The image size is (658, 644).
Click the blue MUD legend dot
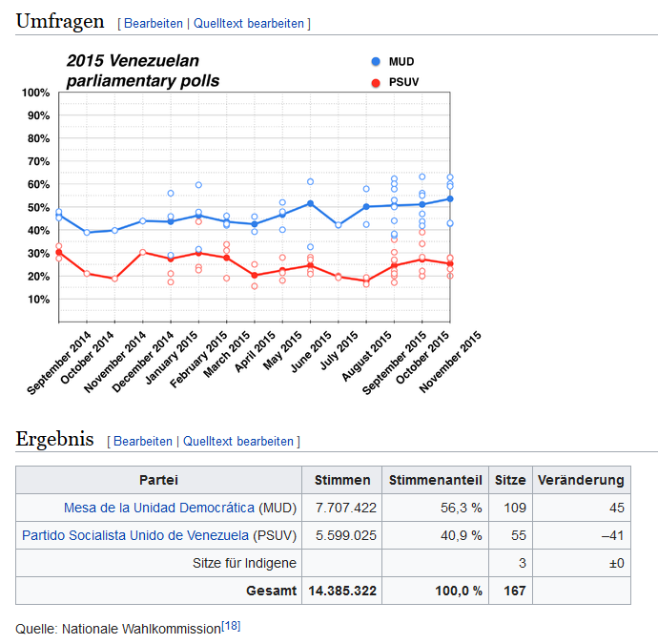click(x=376, y=62)
